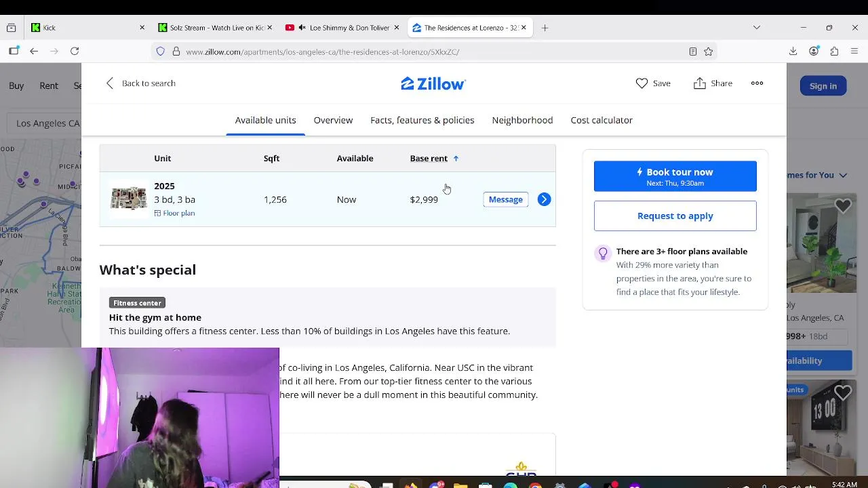Go back one page in the browser
The width and height of the screenshot is (868, 488).
[34, 51]
